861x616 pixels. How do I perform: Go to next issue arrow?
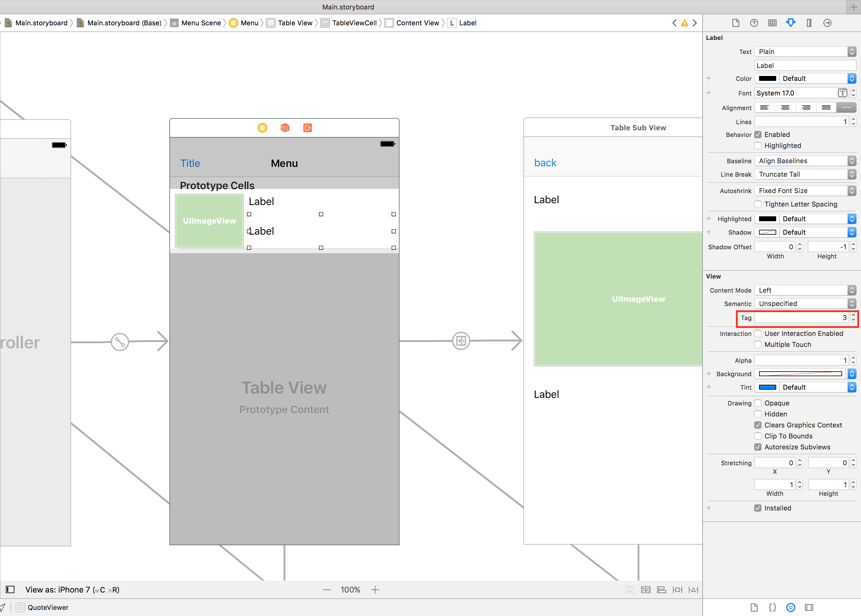tap(695, 23)
